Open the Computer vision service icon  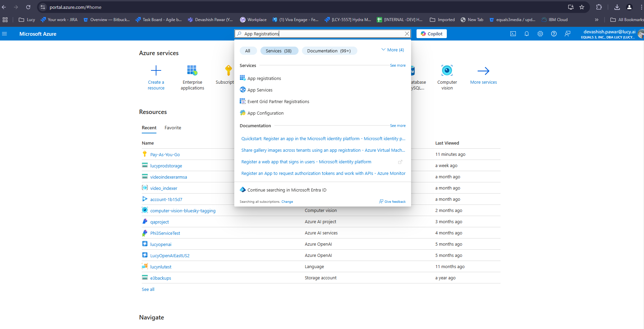click(447, 71)
